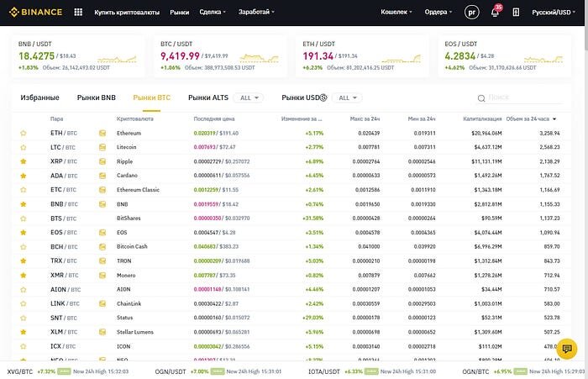Open XVG/BTC in bottom ticker
This screenshot has width=588, height=379.
click(x=20, y=371)
